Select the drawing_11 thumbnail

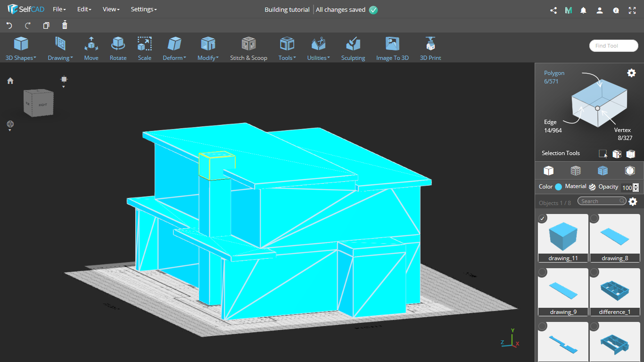tap(563, 238)
